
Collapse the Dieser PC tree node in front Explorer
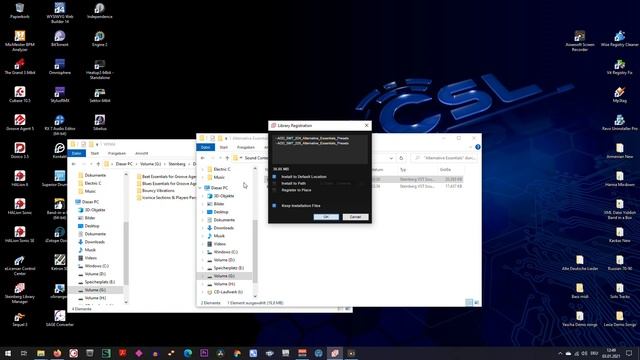[x=200, y=188]
